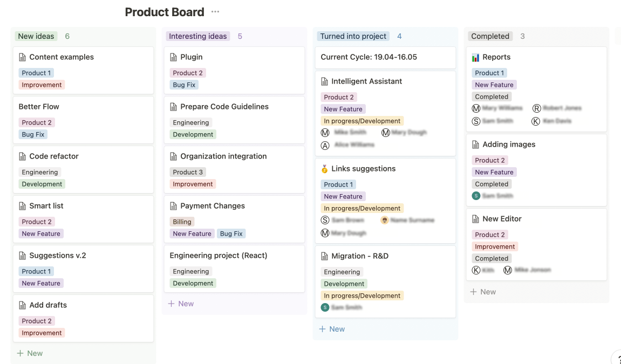Click the document icon on New Editor card
Viewport: 621px width, 364px height.
tap(475, 219)
